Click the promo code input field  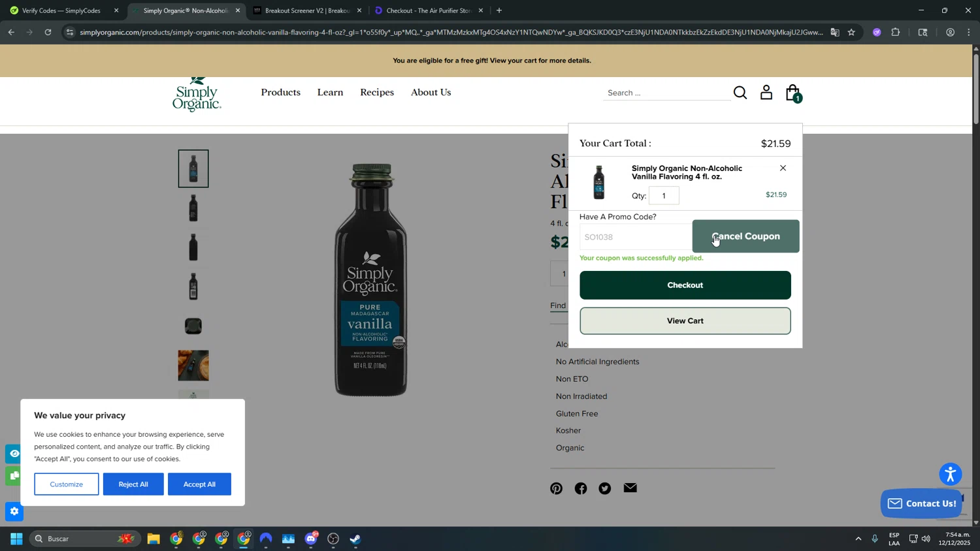pyautogui.click(x=635, y=237)
